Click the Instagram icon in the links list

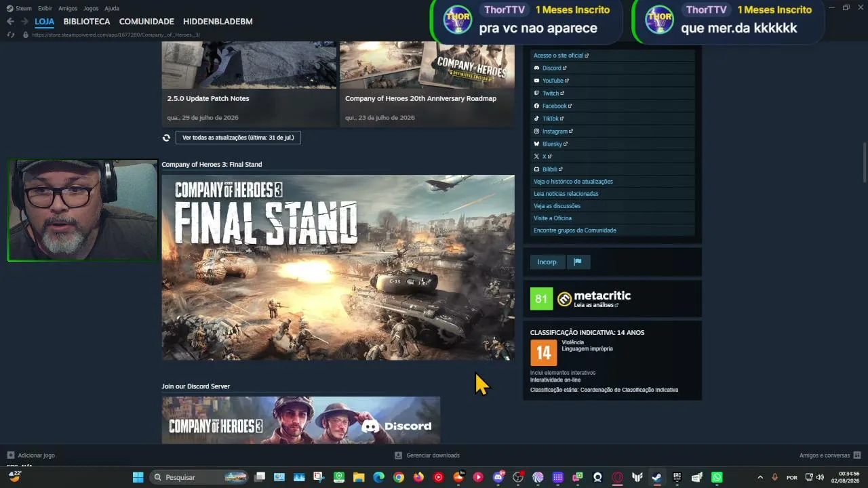536,131
